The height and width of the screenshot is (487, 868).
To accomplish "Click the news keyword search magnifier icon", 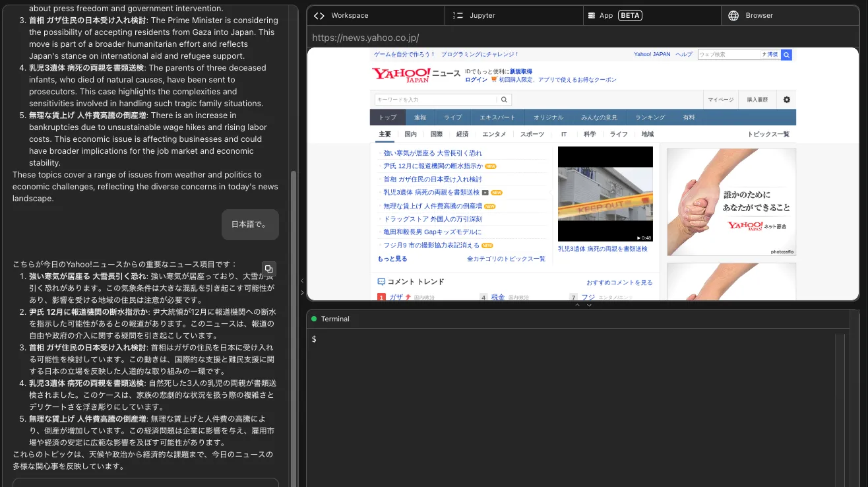I will [504, 100].
